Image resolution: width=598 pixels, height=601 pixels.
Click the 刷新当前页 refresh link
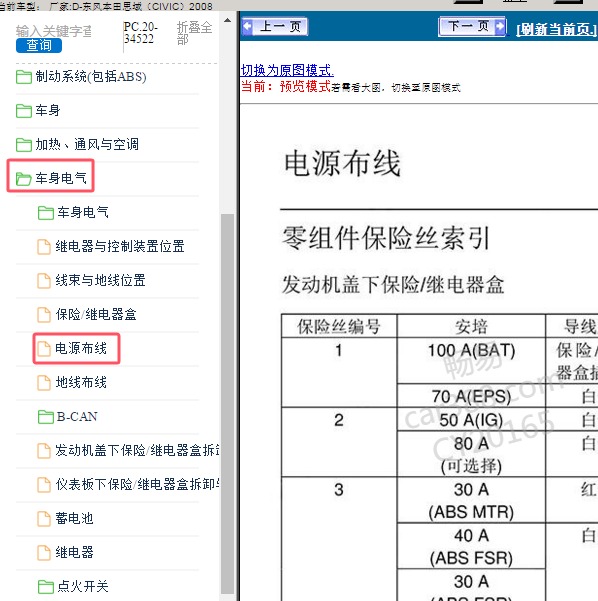coord(557,29)
